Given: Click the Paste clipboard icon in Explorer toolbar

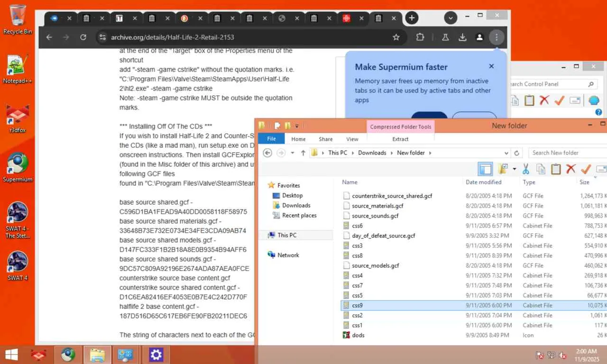Looking at the screenshot, I should pos(556,169).
